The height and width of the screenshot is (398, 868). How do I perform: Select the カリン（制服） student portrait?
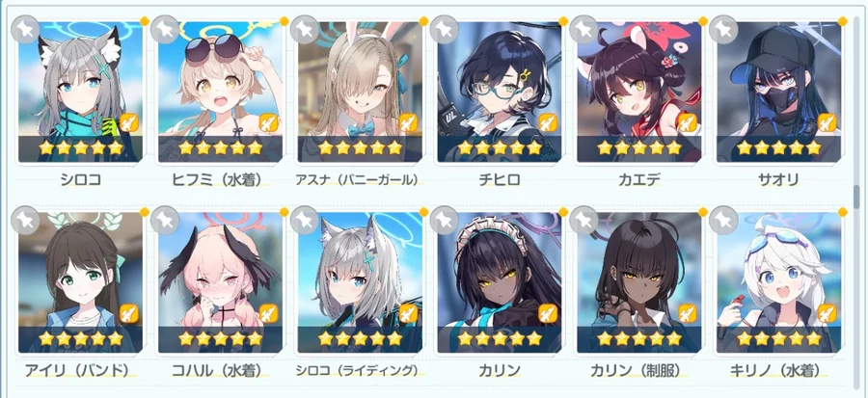[x=638, y=282]
